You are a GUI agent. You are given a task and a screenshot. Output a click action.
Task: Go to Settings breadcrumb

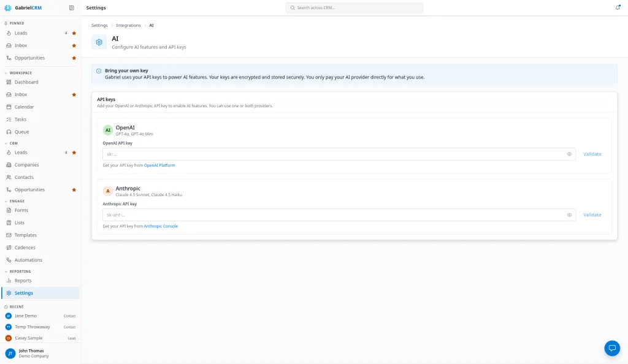[99, 25]
